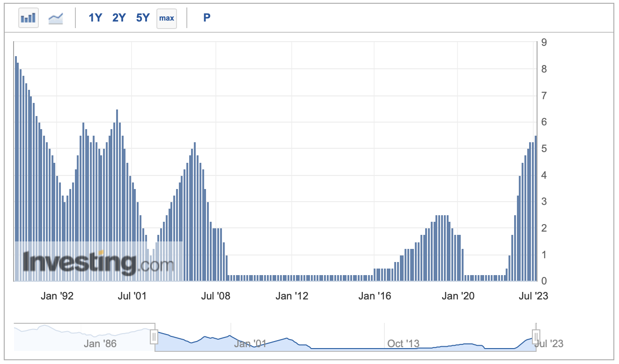The width and height of the screenshot is (619, 364).
Task: Click the Jul '01 axis label
Action: click(132, 296)
